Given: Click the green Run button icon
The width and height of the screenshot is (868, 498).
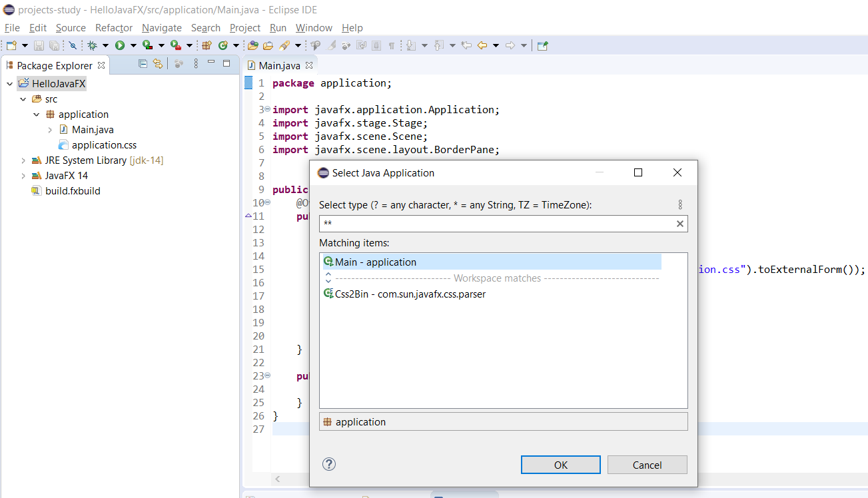Looking at the screenshot, I should (x=120, y=45).
